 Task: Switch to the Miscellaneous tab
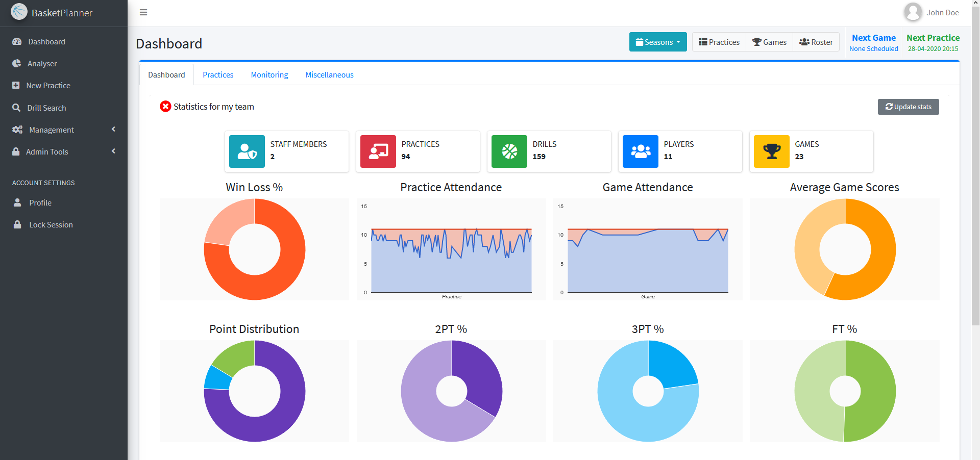click(330, 75)
